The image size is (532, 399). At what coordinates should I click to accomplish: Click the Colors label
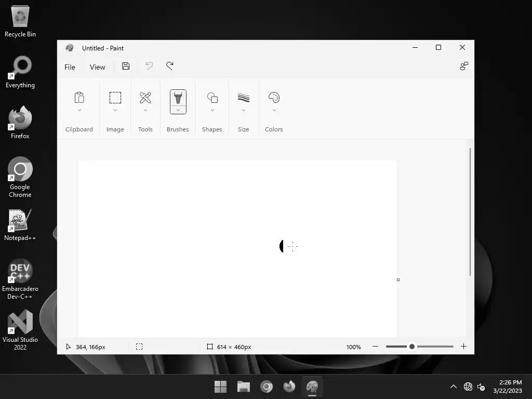pyautogui.click(x=274, y=129)
